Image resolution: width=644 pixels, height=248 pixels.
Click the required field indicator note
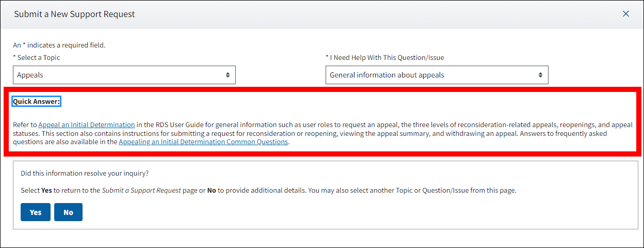pyautogui.click(x=59, y=45)
